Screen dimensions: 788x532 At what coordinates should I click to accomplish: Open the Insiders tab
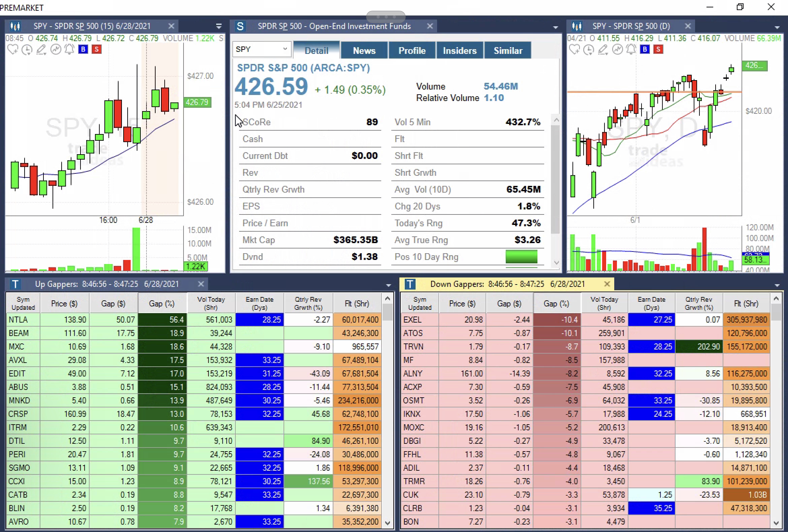(x=460, y=51)
